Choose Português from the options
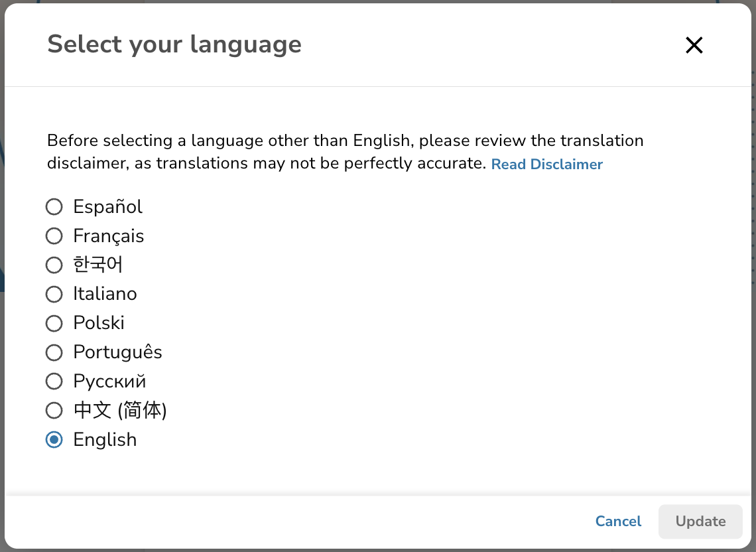This screenshot has width=756, height=552. 54,352
